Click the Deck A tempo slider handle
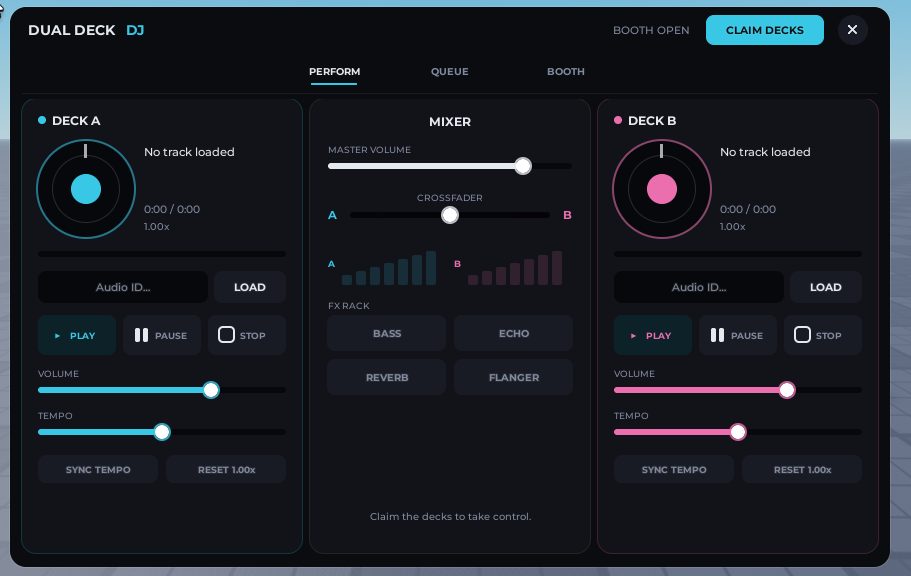This screenshot has width=911, height=576. tap(162, 432)
